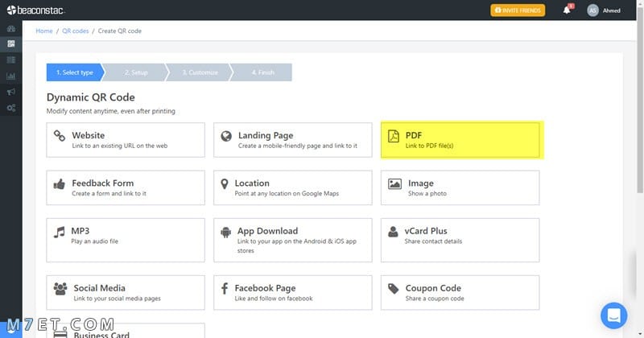This screenshot has width=644, height=338.
Task: Choose the Website QR code type
Action: coord(126,140)
